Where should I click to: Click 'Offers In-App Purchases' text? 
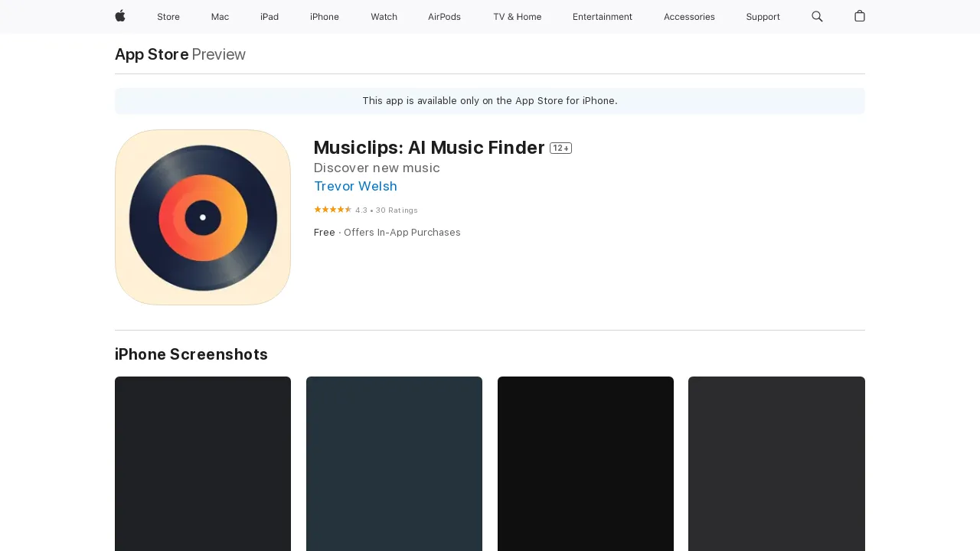tap(402, 233)
